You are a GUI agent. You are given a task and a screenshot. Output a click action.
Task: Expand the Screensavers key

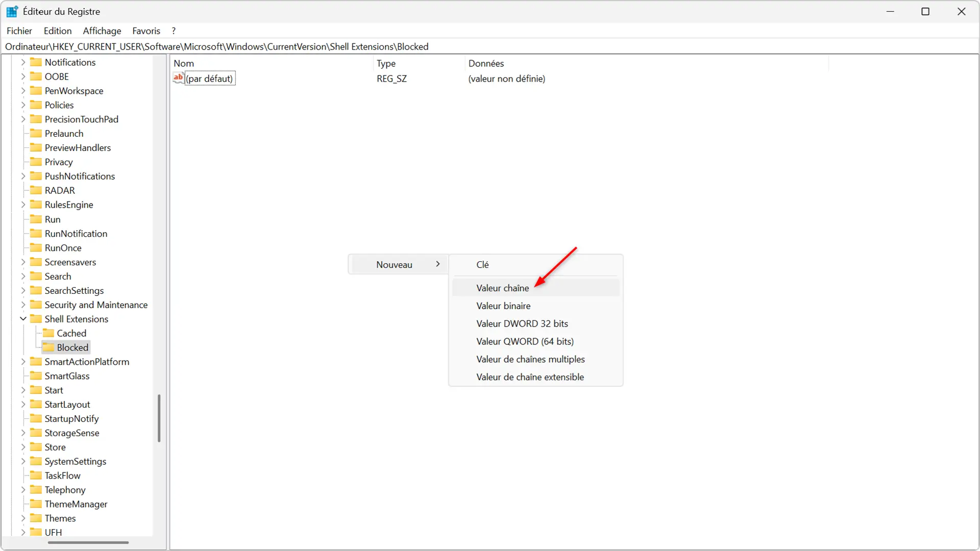coord(23,262)
